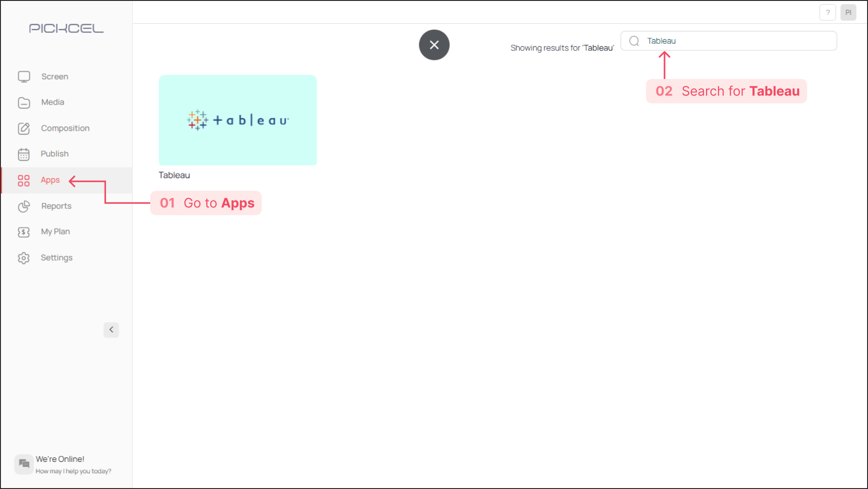868x489 pixels.
Task: Click the Tableau app name label
Action: (174, 175)
